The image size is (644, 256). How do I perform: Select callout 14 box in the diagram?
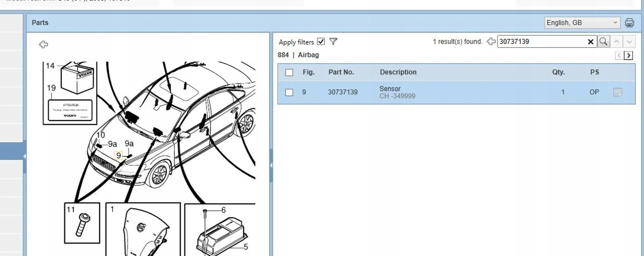[50, 66]
